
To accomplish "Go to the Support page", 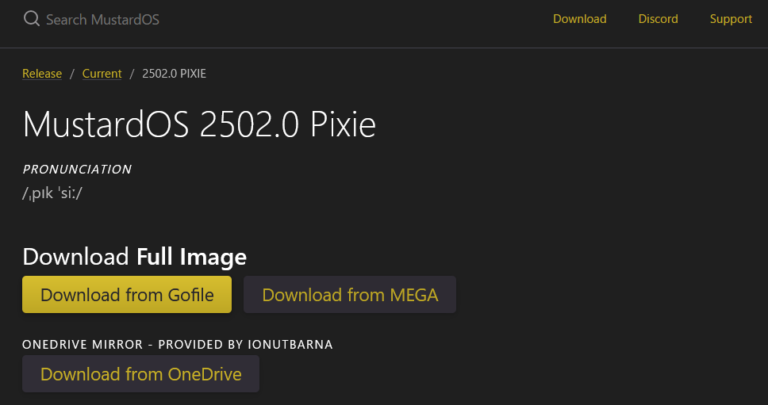I will pyautogui.click(x=731, y=19).
